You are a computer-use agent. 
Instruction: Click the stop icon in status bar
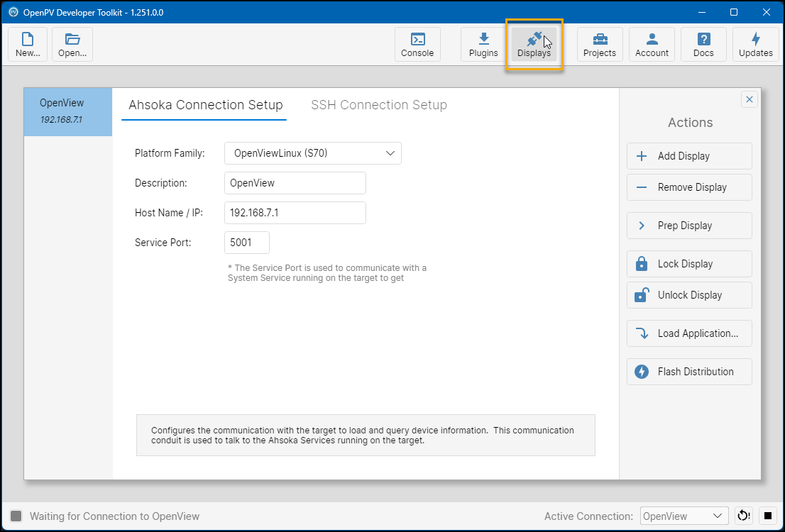click(768, 516)
